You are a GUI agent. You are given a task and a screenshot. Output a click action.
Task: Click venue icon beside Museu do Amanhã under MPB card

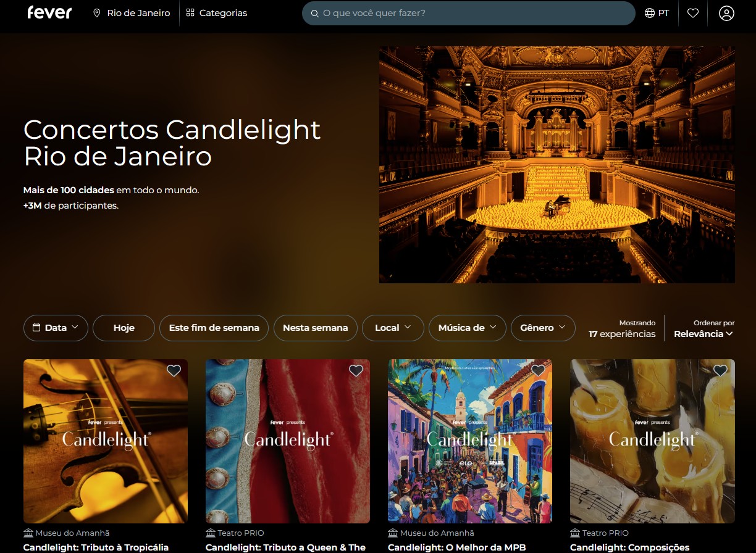tap(393, 533)
